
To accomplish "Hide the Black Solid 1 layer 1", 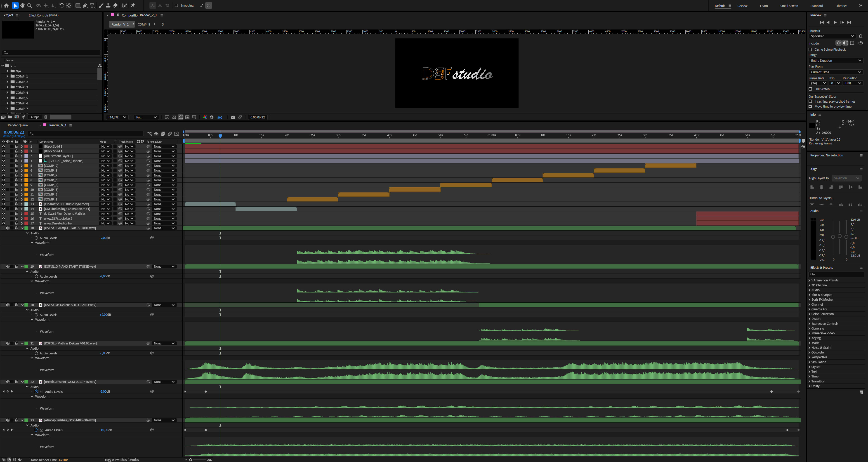I will 3,147.
